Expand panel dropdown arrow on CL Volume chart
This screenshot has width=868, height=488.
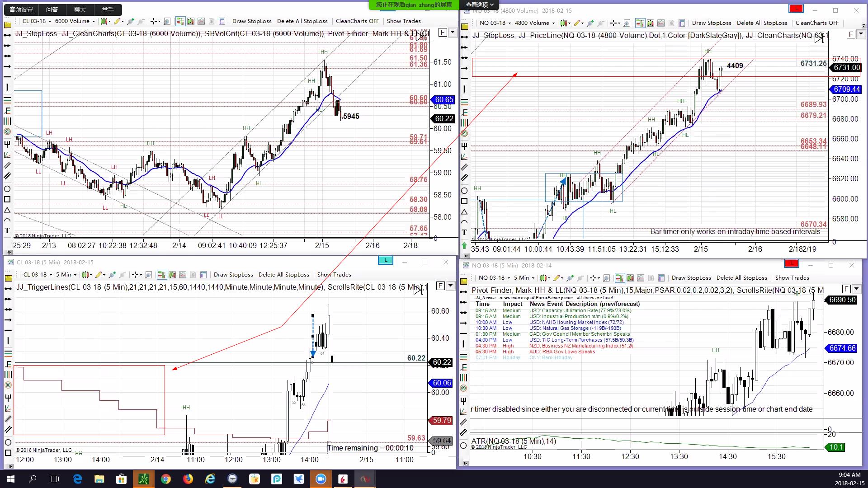[453, 33]
